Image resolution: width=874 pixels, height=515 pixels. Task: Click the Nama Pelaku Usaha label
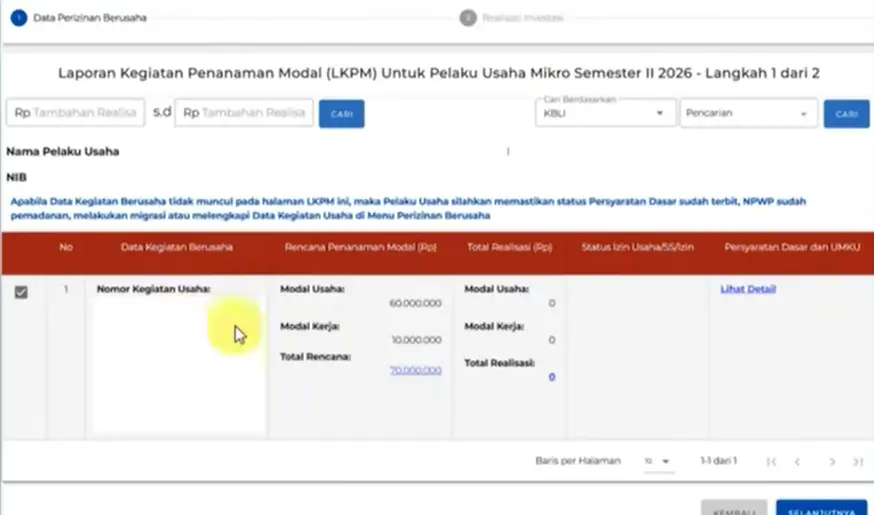(62, 152)
